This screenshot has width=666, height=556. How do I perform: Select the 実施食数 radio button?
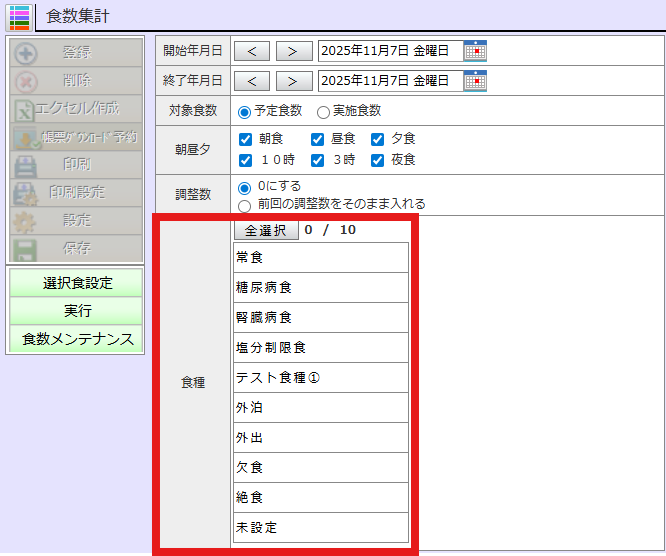click(x=323, y=112)
